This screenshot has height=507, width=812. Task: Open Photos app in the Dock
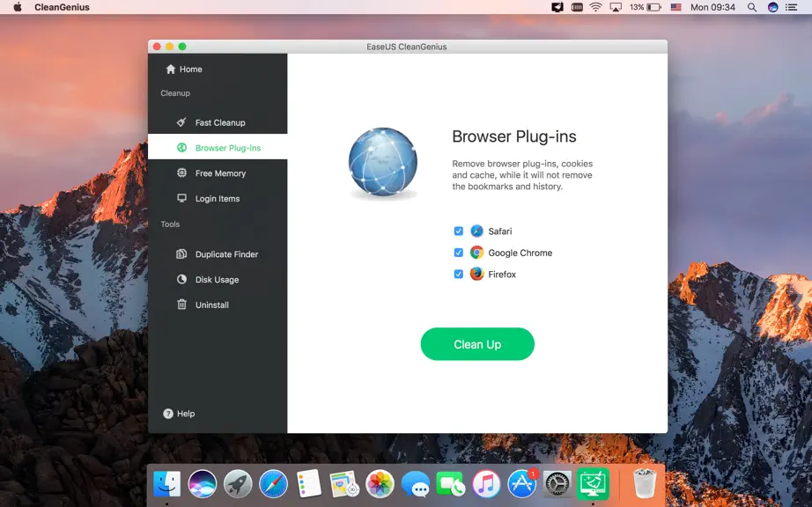(x=380, y=484)
